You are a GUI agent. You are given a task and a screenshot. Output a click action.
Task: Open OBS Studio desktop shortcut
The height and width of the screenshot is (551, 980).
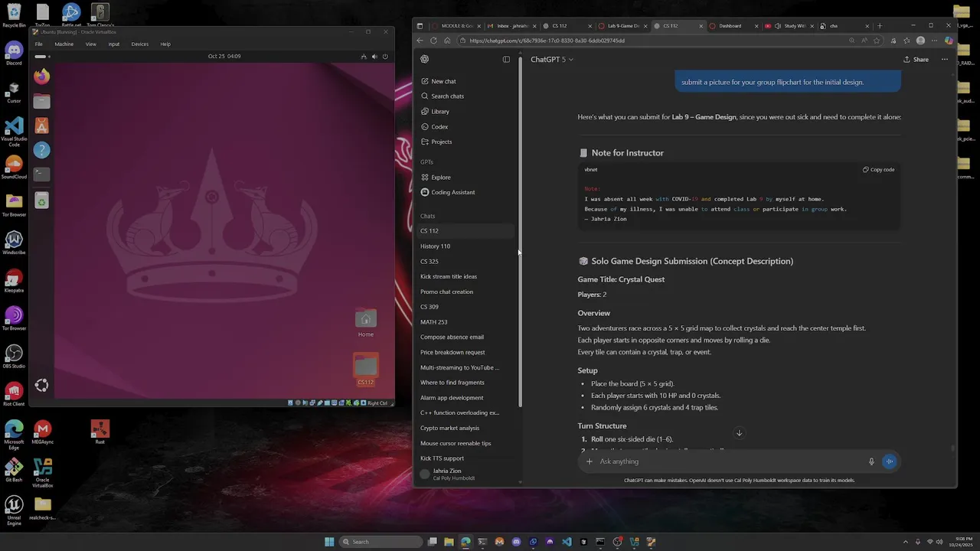[14, 356]
